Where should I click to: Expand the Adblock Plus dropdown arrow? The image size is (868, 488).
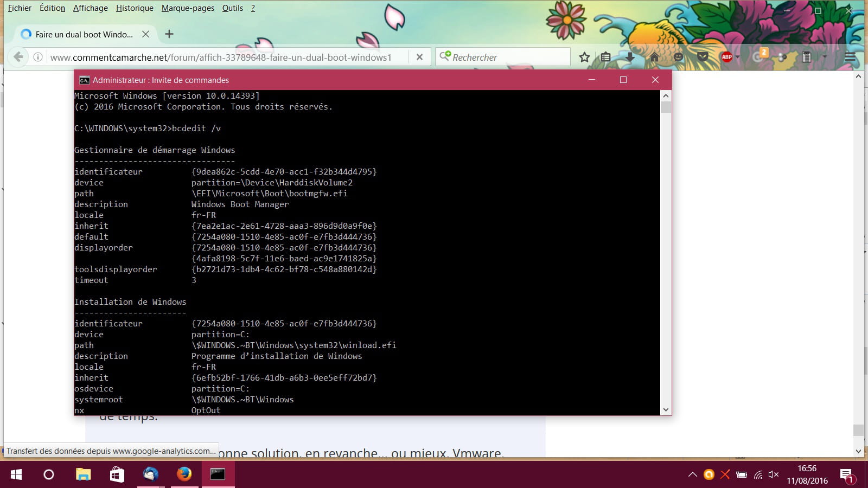point(737,57)
